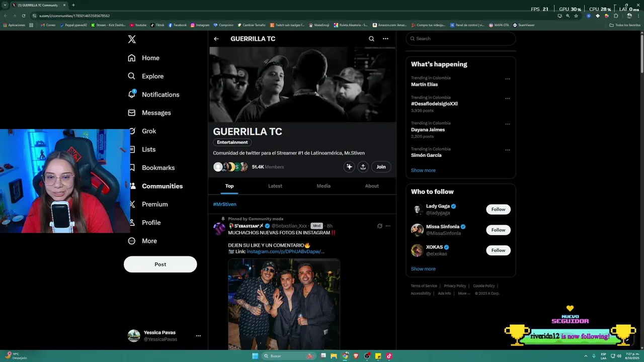
Task: Open the Privacy Policy link
Action: coord(455,286)
